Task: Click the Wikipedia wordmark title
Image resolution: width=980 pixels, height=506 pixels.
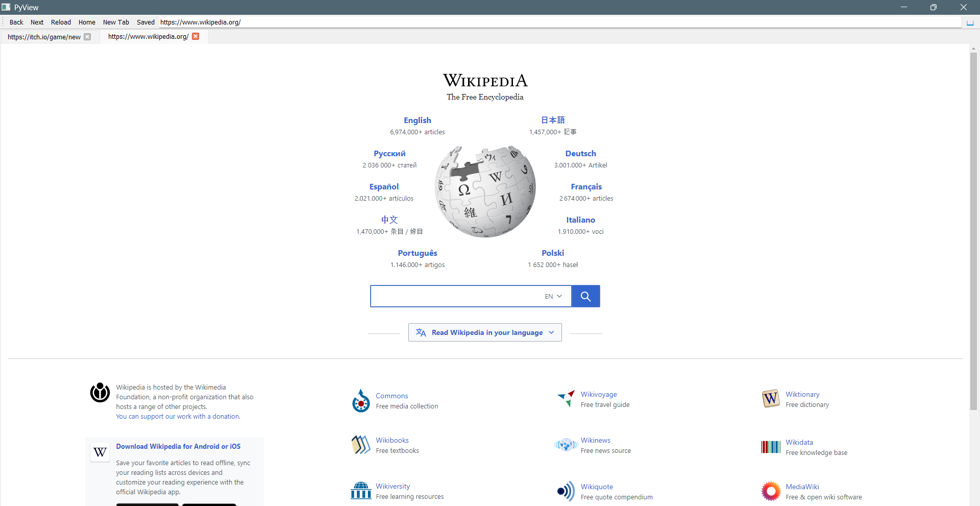Action: point(485,81)
